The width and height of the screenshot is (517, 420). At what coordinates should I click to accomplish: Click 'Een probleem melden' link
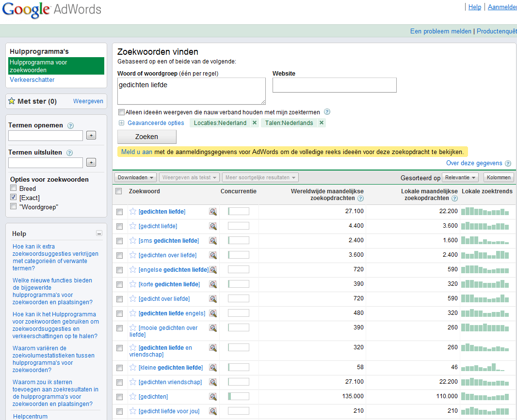point(440,31)
